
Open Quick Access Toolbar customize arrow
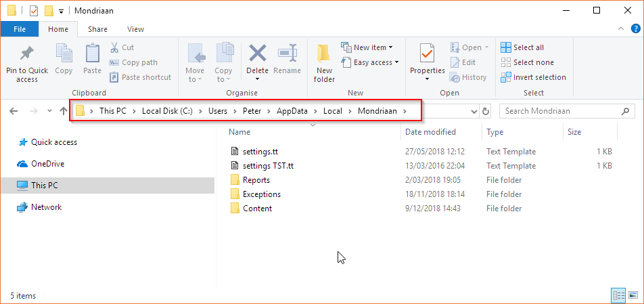click(61, 12)
